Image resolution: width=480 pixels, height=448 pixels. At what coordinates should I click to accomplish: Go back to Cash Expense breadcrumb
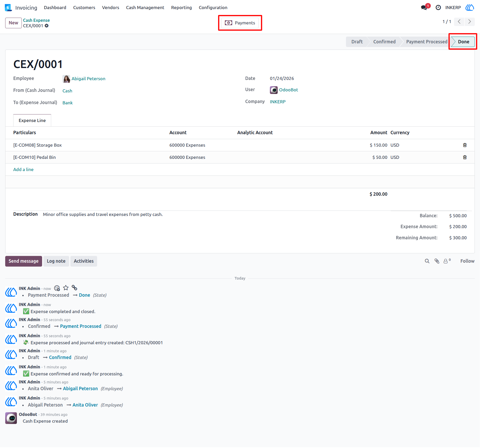point(36,20)
